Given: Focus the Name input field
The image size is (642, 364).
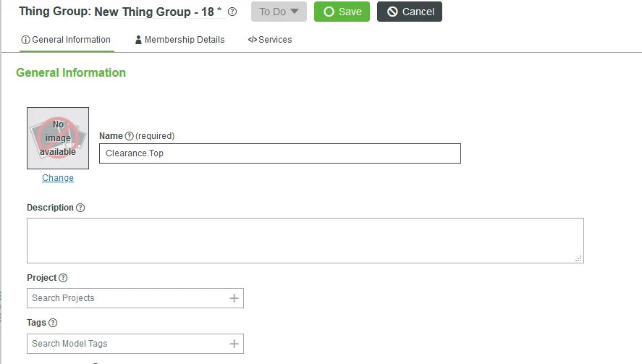Looking at the screenshot, I should [x=280, y=153].
